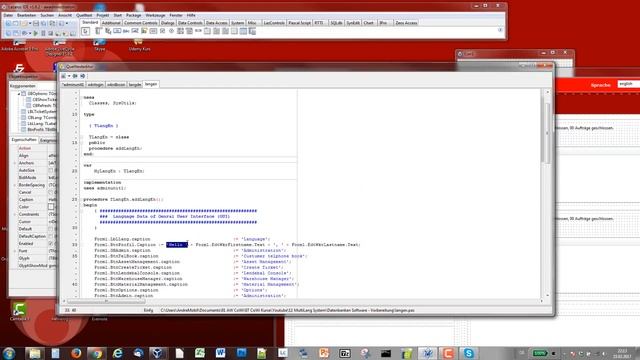Open the Datei menu
Image resolution: width=640 pixels, height=360 pixels.
8,15
